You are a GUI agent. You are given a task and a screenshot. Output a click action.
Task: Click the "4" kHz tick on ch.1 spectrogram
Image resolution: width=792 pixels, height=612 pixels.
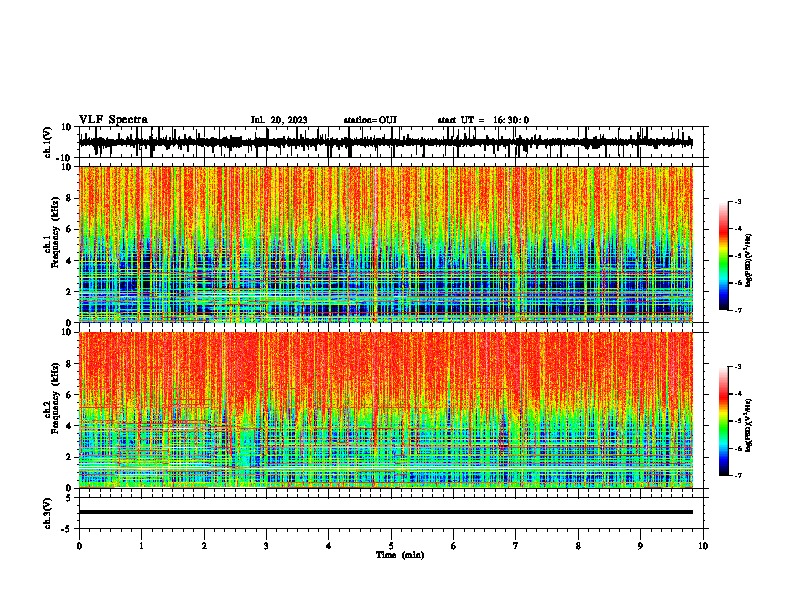pos(69,261)
